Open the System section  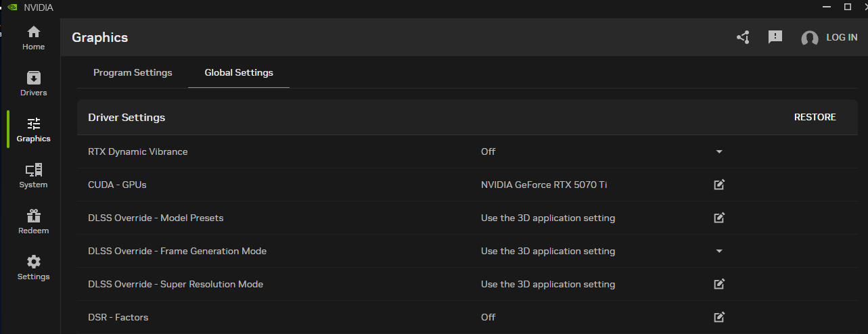[x=33, y=175]
